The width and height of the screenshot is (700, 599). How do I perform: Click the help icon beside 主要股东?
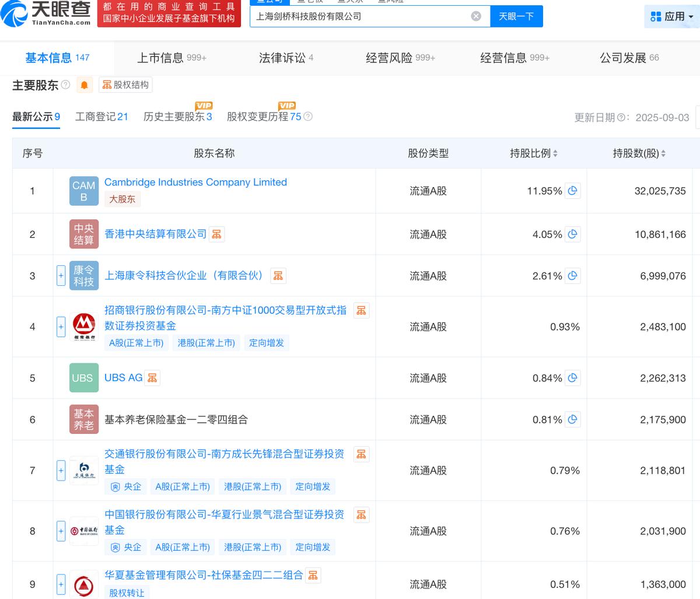pyautogui.click(x=65, y=85)
